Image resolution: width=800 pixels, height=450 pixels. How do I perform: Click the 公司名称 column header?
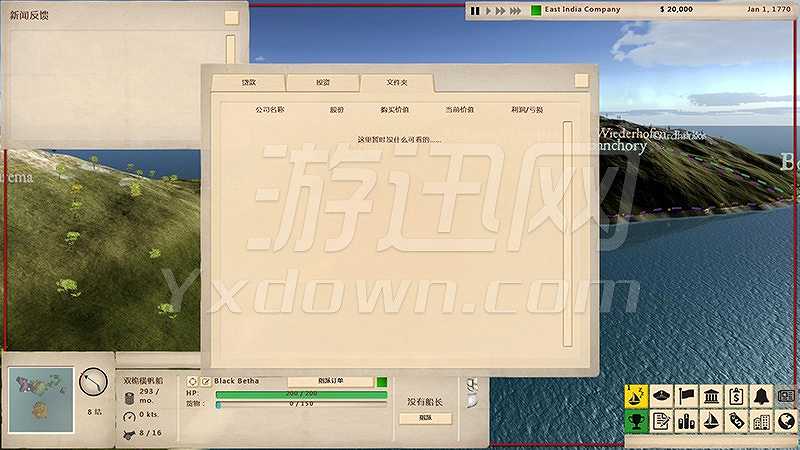[x=270, y=110]
